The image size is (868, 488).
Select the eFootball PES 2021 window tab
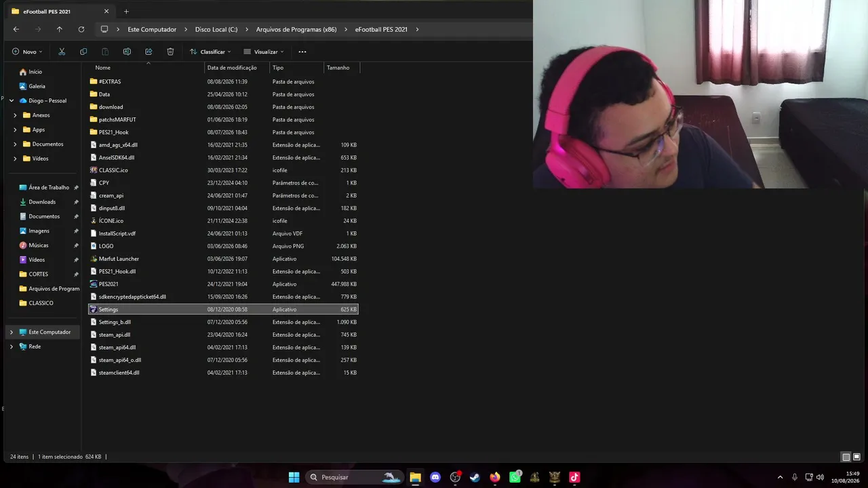pyautogui.click(x=60, y=12)
